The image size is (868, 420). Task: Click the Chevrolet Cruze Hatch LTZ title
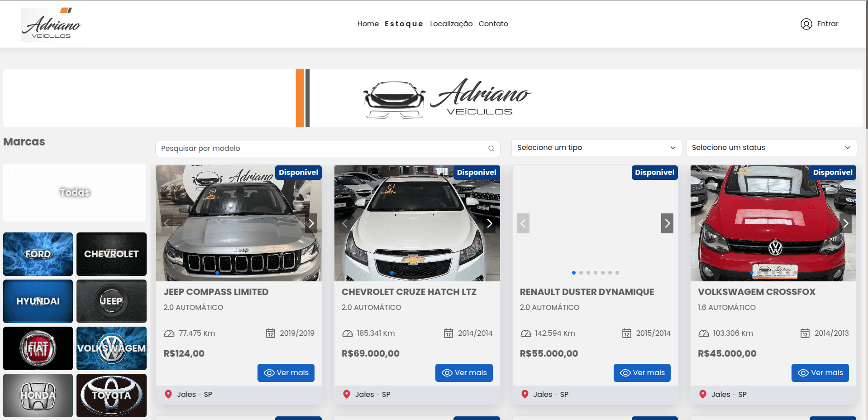[409, 292]
